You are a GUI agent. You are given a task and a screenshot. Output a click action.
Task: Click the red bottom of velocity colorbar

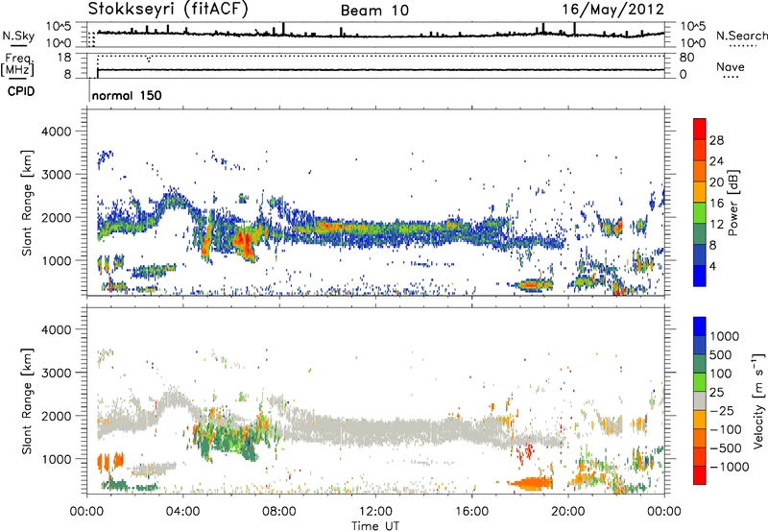pos(700,475)
